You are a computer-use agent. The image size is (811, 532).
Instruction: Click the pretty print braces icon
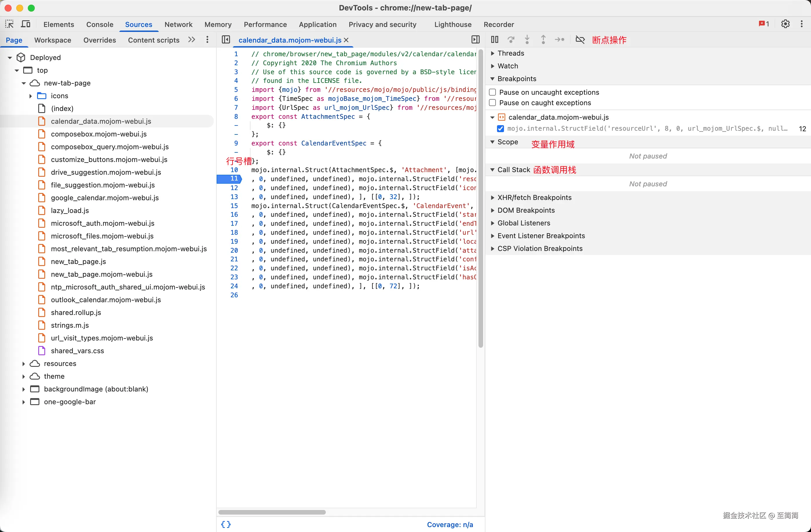pyautogui.click(x=226, y=524)
